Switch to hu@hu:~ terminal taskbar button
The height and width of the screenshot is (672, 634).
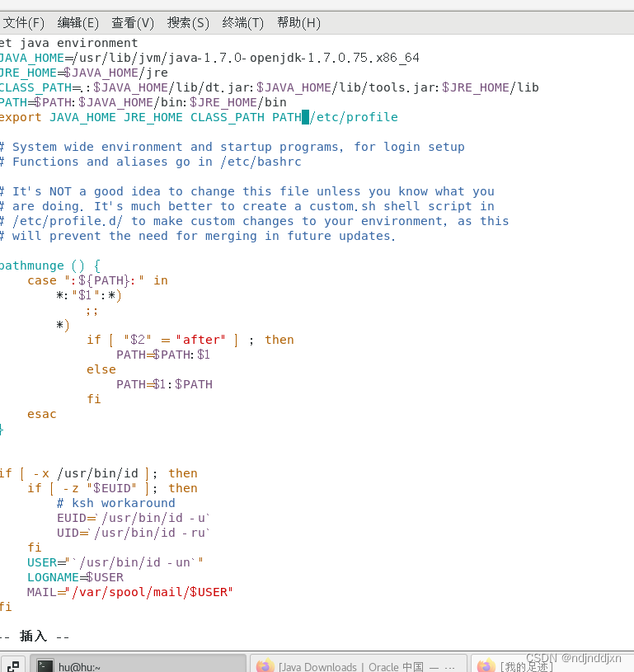tap(138, 665)
